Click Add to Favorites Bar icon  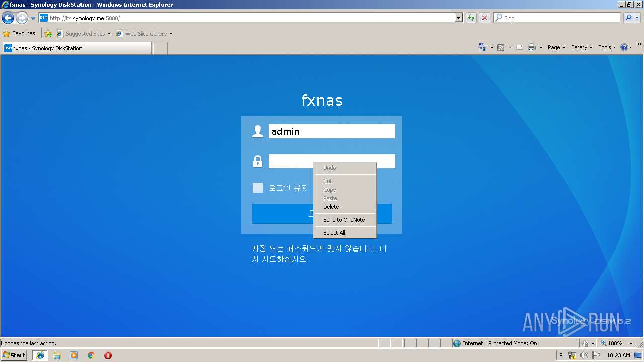coord(48,34)
